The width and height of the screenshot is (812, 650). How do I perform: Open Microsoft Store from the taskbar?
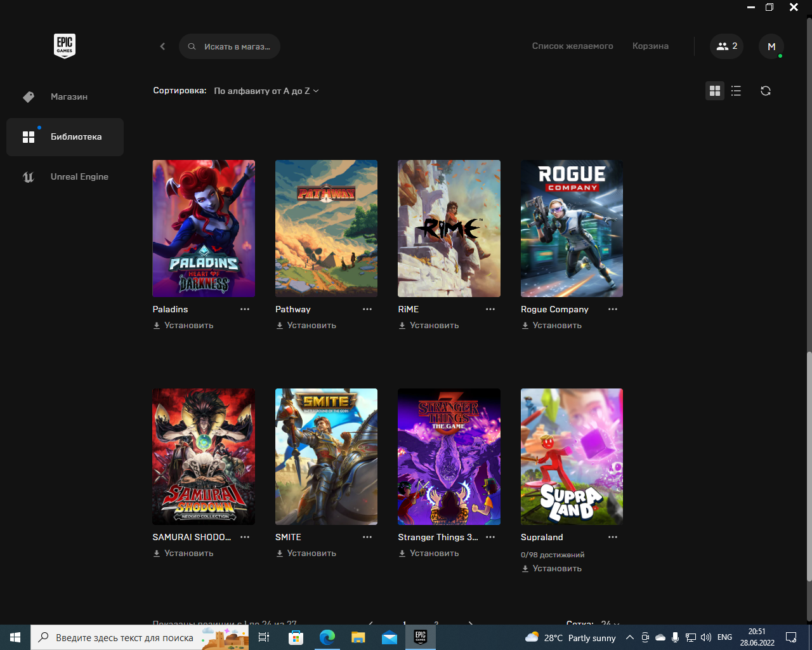coord(296,637)
